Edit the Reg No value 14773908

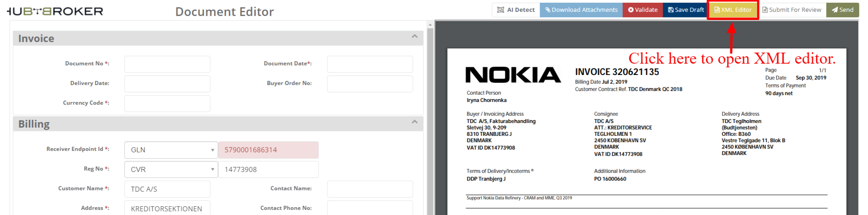[x=268, y=170]
